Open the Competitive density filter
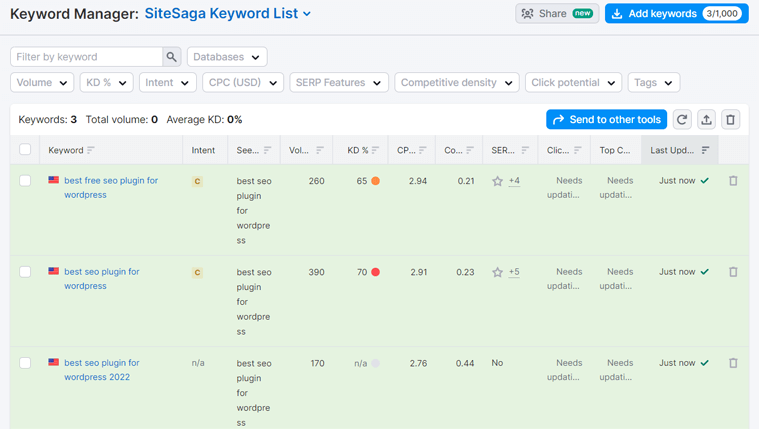 pos(457,82)
